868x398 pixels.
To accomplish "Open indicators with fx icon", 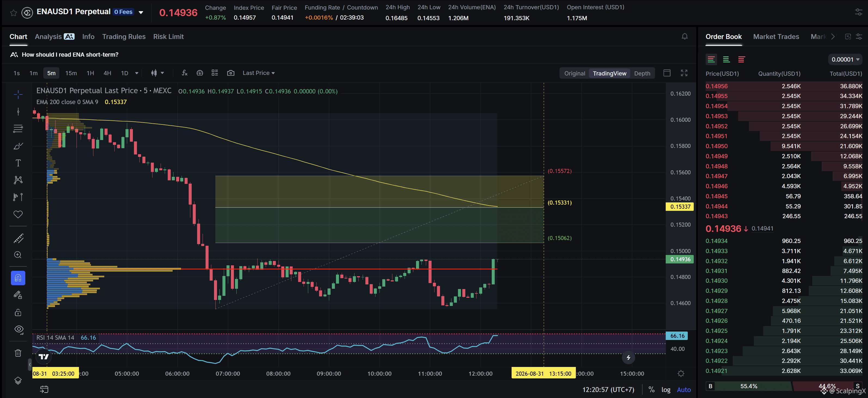I will [x=185, y=73].
